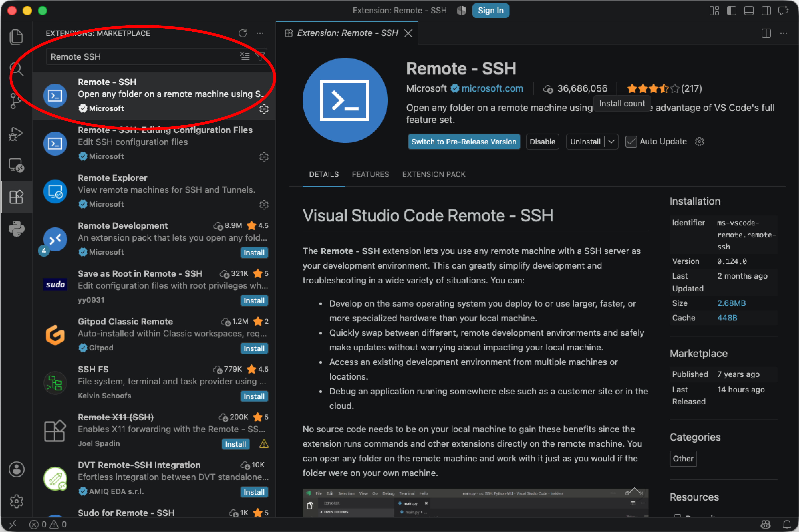
Task: Click the Other category tag
Action: point(683,459)
